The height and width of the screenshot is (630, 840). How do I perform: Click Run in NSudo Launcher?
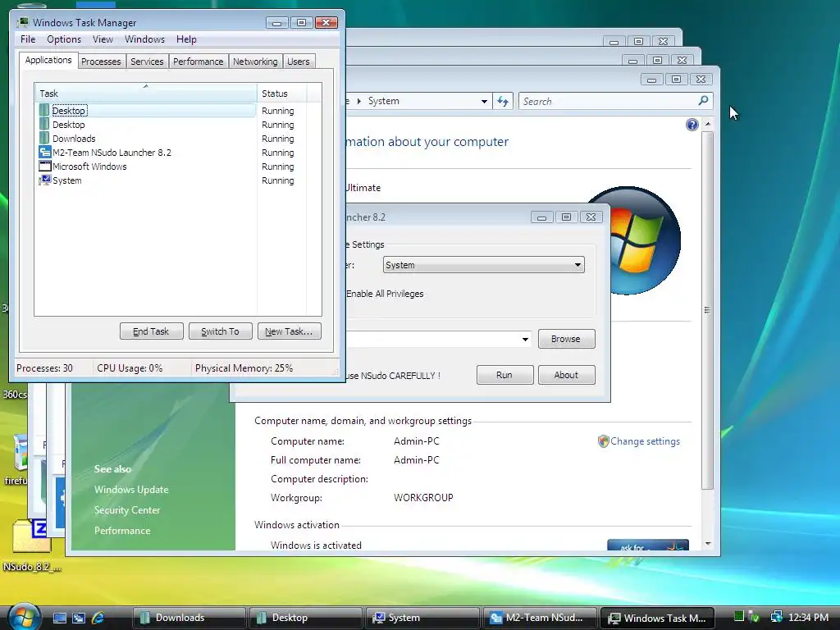click(504, 375)
